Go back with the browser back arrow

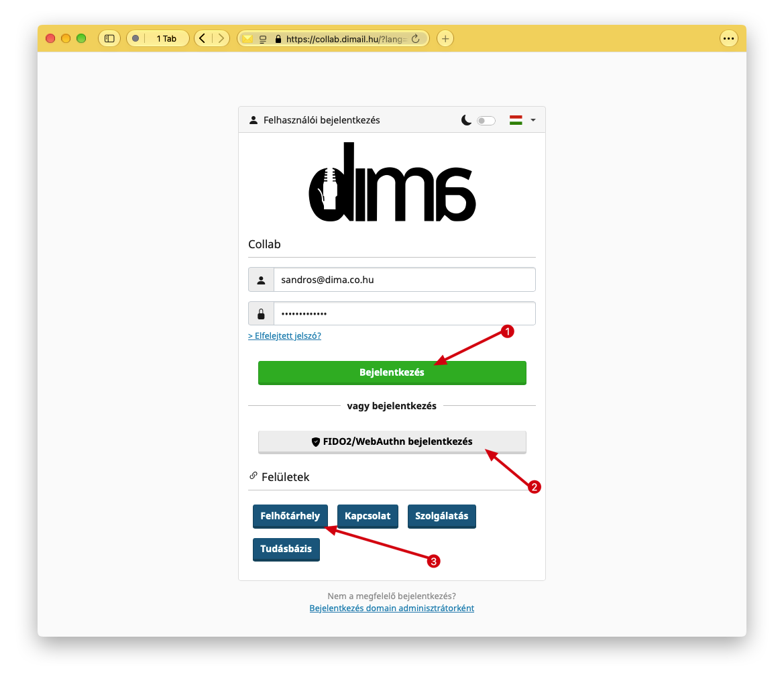click(x=203, y=38)
